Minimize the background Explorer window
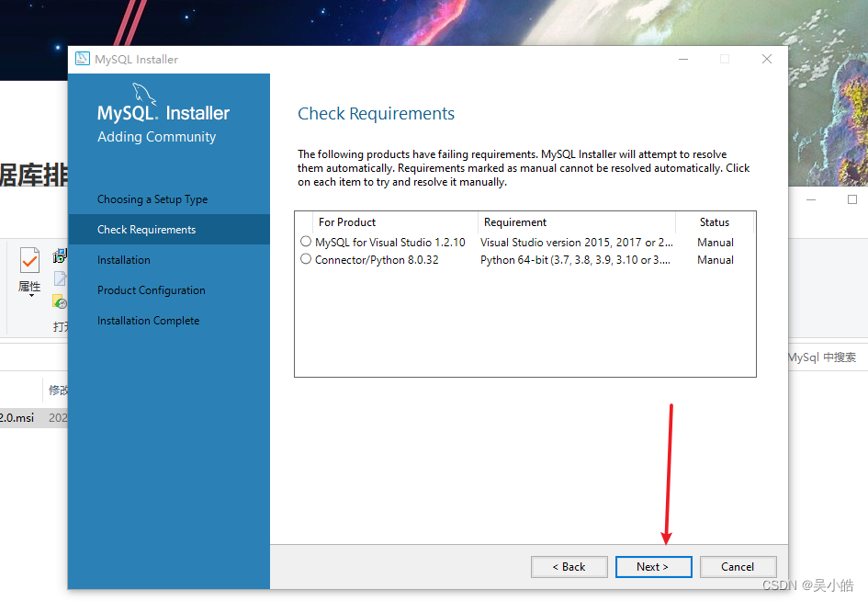Viewport: 868px width, 601px height. (x=811, y=199)
